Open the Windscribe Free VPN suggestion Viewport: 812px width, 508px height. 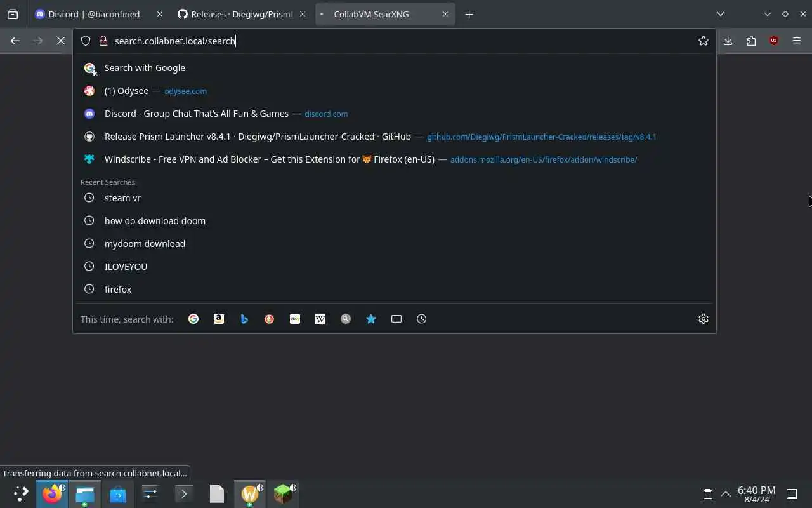395,159
